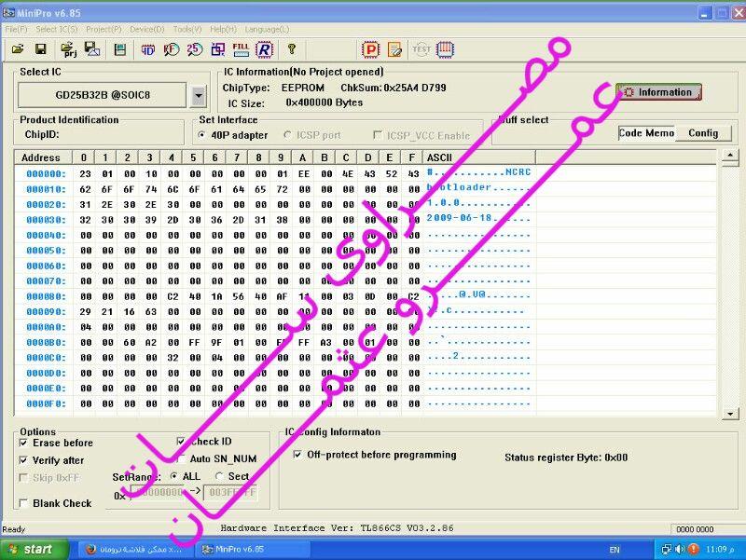Click the red security alert tray icon
The width and height of the screenshot is (746, 560).
694,550
